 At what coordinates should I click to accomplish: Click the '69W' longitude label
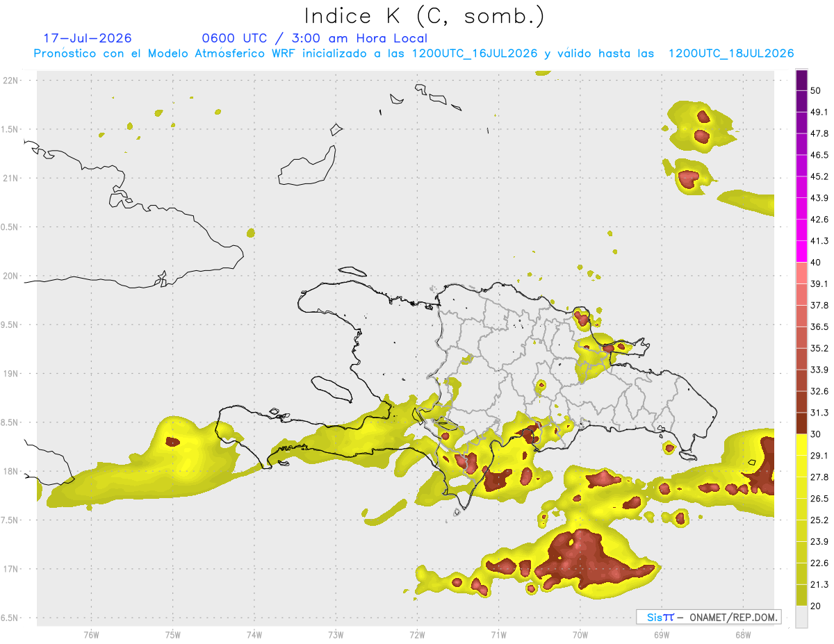662,635
